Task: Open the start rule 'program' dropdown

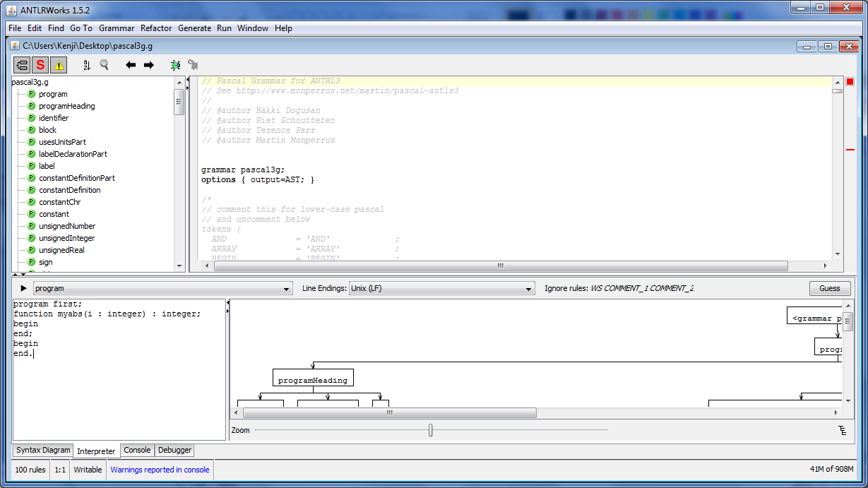Action: [x=162, y=288]
